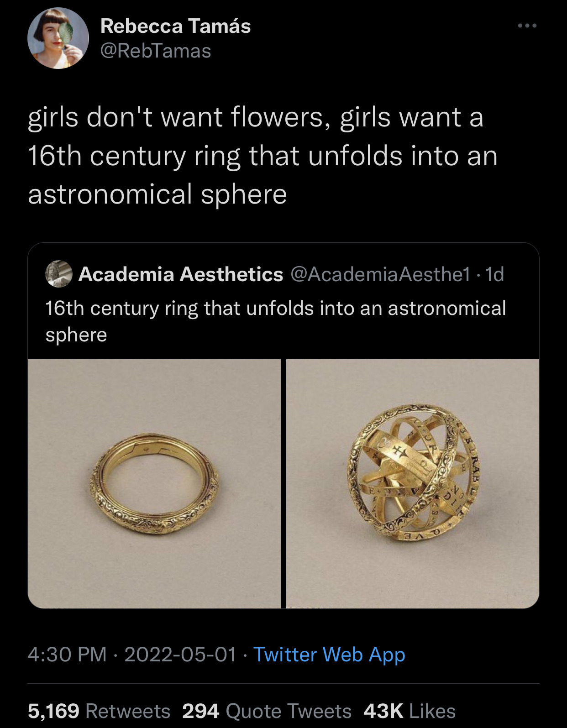Click the @RebTamas handle

[x=155, y=51]
